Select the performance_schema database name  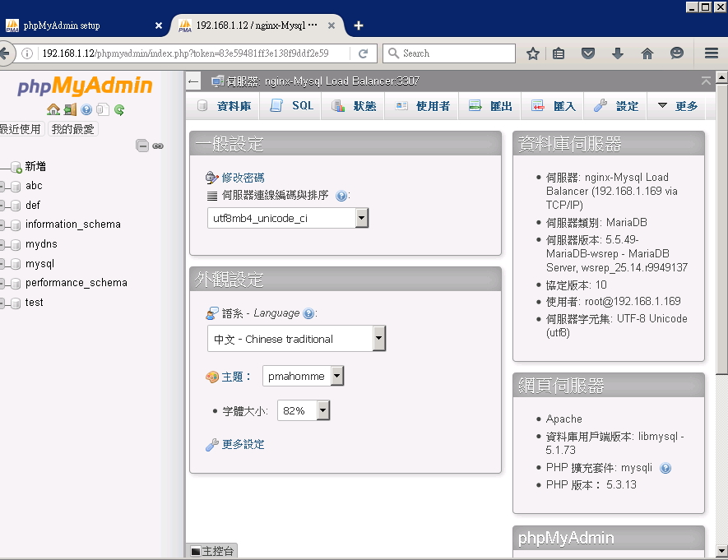(x=77, y=283)
